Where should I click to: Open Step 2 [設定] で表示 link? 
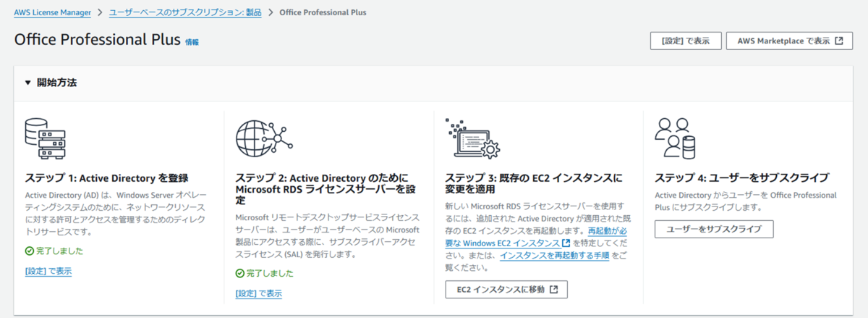point(259,293)
